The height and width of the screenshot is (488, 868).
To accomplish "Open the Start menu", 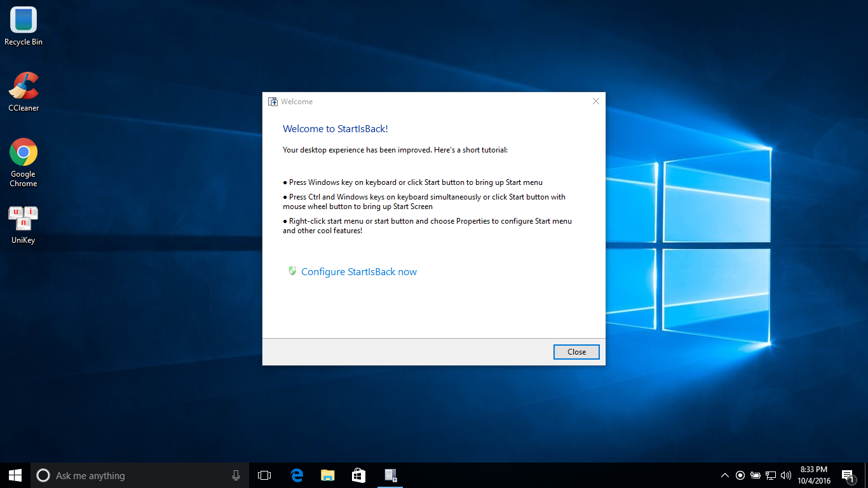I will (x=14, y=475).
